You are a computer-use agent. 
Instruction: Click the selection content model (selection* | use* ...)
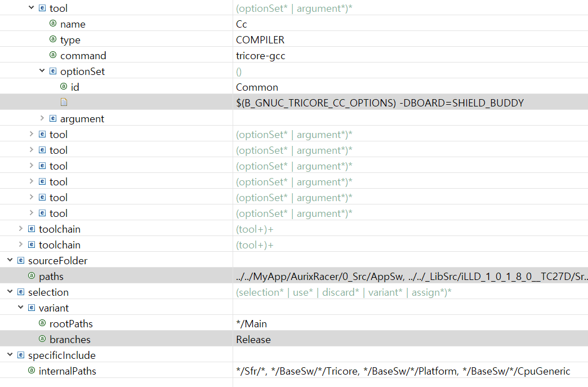coord(344,292)
